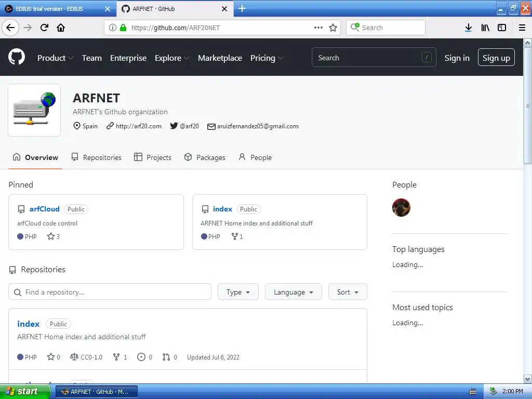Open a new browser tab with plus icon
Viewport: 532px width, 399px height.
(242, 8)
